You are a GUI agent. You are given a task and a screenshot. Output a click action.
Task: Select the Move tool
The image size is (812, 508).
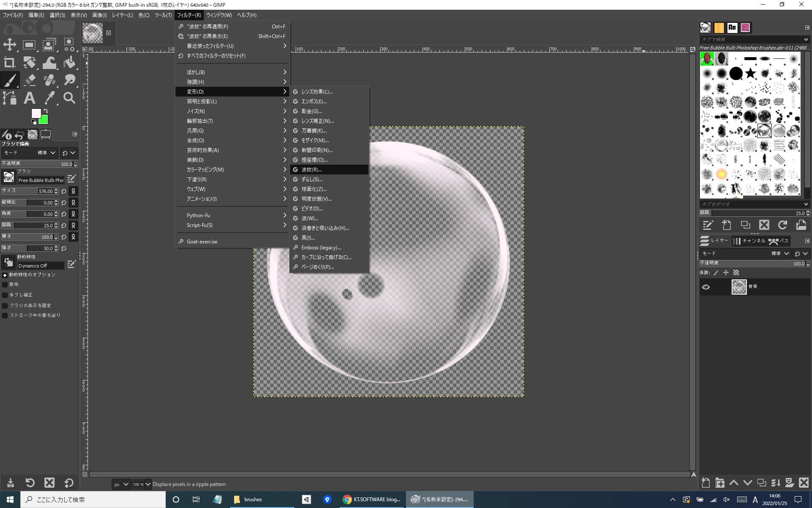(x=10, y=44)
